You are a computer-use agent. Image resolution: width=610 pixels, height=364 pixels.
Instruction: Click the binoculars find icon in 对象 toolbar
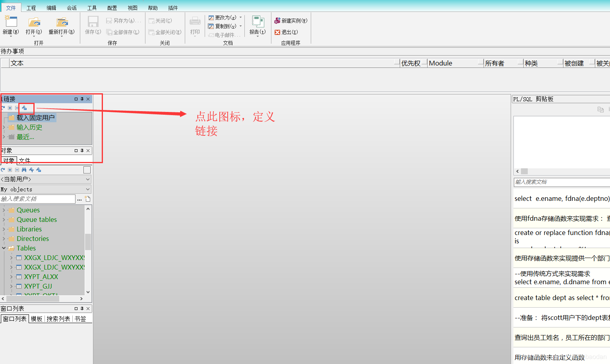pyautogui.click(x=24, y=169)
